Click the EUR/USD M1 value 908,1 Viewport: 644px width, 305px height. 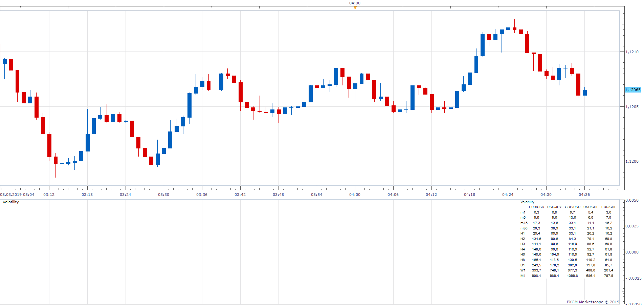pyautogui.click(x=536, y=276)
